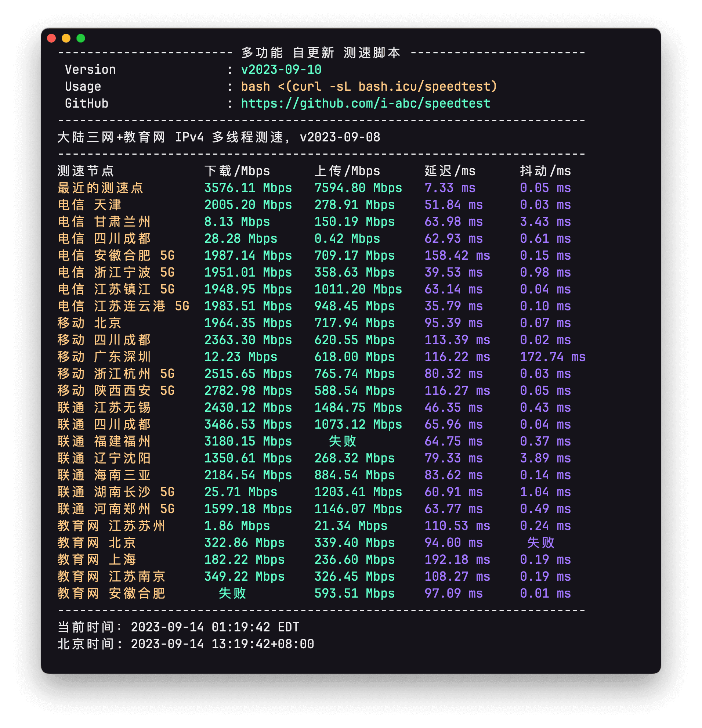The width and height of the screenshot is (702, 728).
Task: Click 失败 in 福建福州 upload column
Action: 342,441
